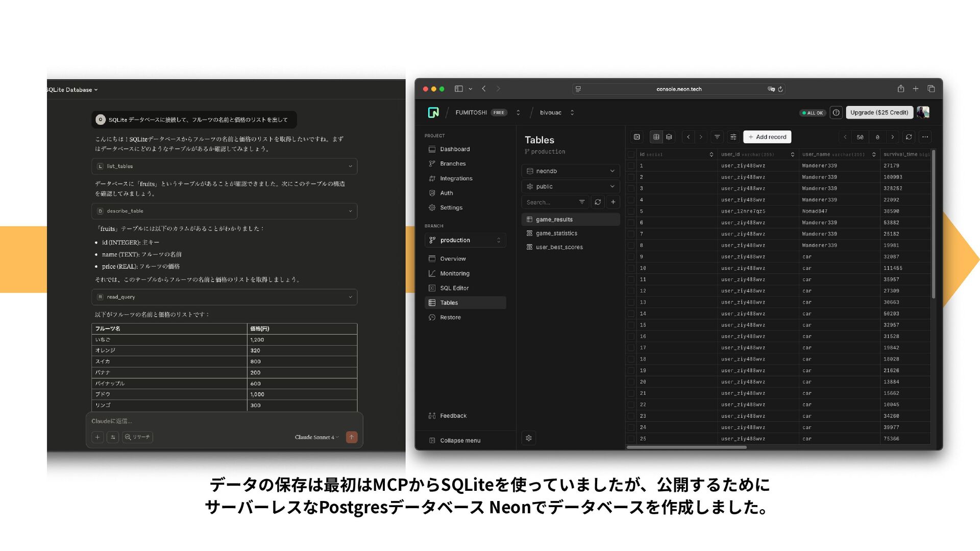Click the Add record button
Image resolution: width=980 pixels, height=551 pixels.
(767, 137)
